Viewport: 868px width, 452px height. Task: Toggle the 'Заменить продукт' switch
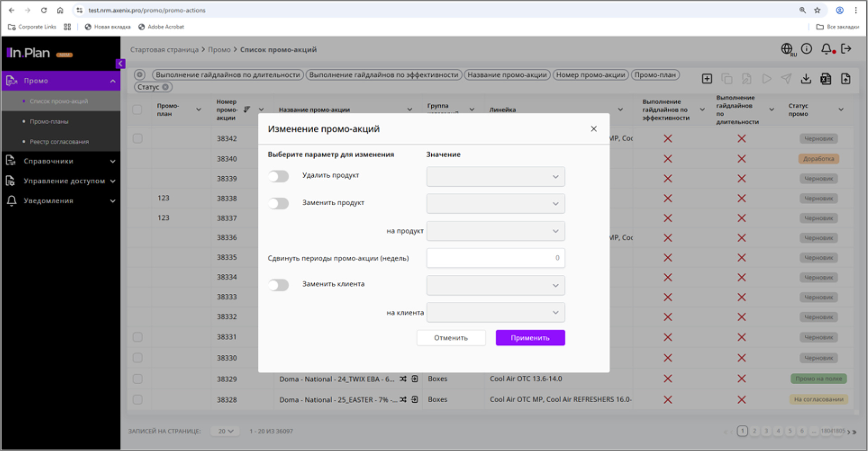point(278,203)
